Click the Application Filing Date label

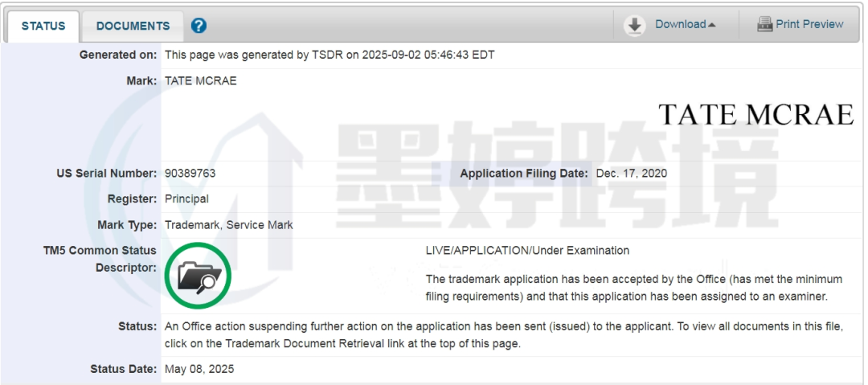[524, 174]
